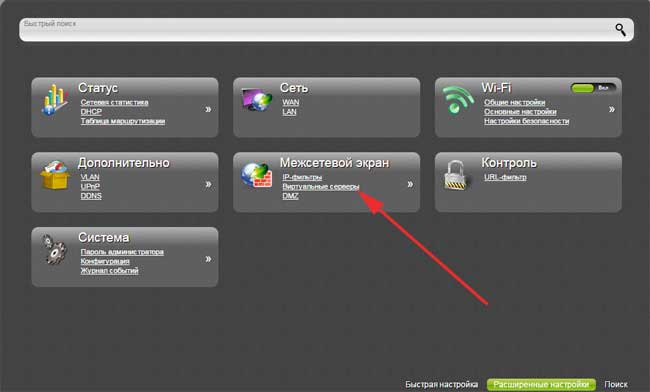The image size is (650, 392).
Task: Select the Расширенные настройки tab
Action: (541, 385)
